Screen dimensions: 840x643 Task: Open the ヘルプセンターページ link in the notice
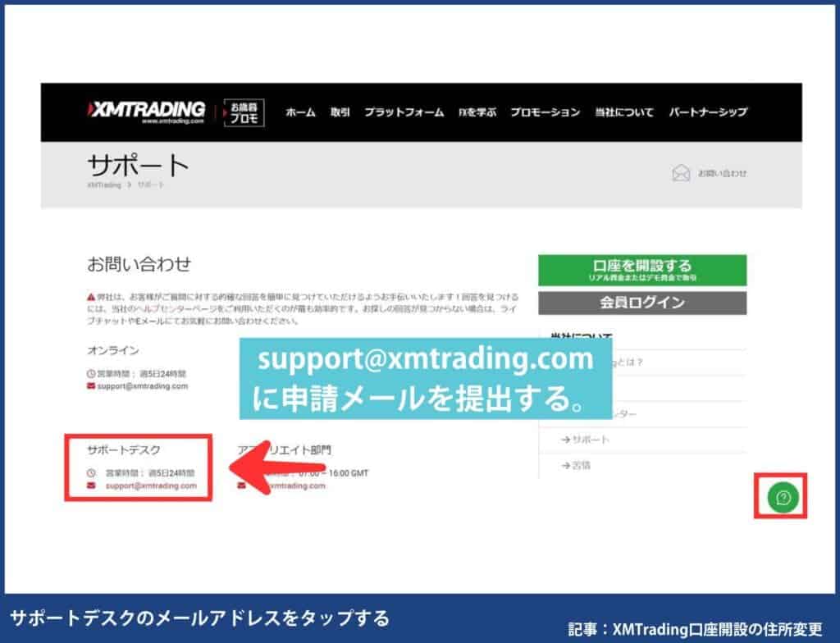(176, 309)
